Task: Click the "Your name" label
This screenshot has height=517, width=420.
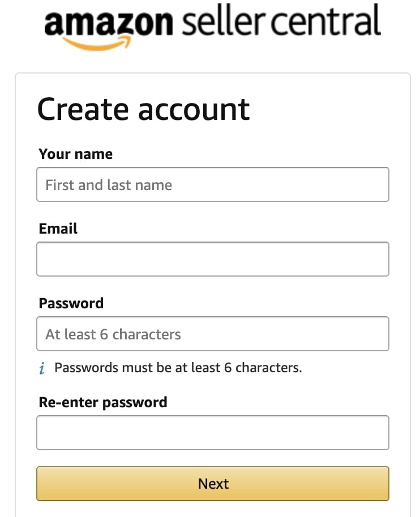Action: point(75,154)
